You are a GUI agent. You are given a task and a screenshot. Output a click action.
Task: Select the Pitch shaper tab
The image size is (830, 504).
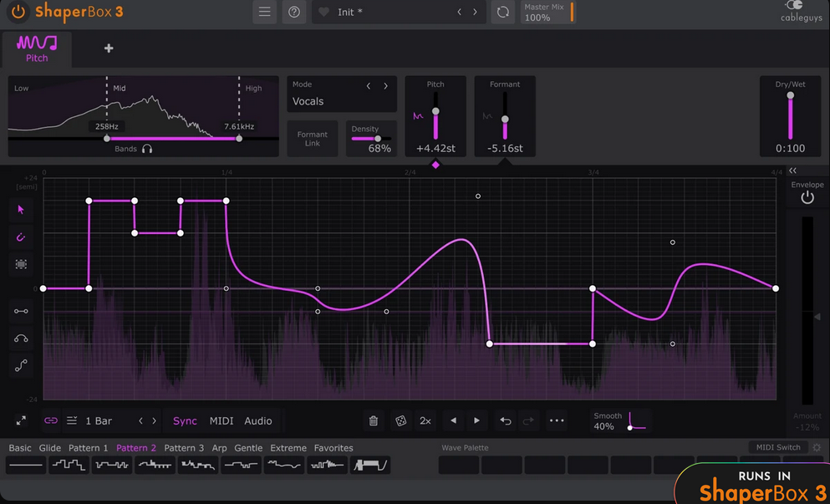pos(37,48)
